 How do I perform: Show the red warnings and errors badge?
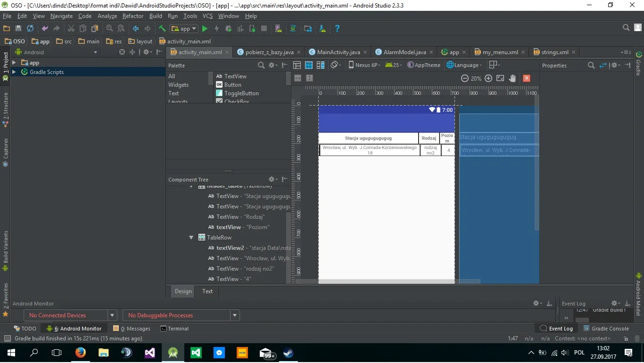pos(527,78)
